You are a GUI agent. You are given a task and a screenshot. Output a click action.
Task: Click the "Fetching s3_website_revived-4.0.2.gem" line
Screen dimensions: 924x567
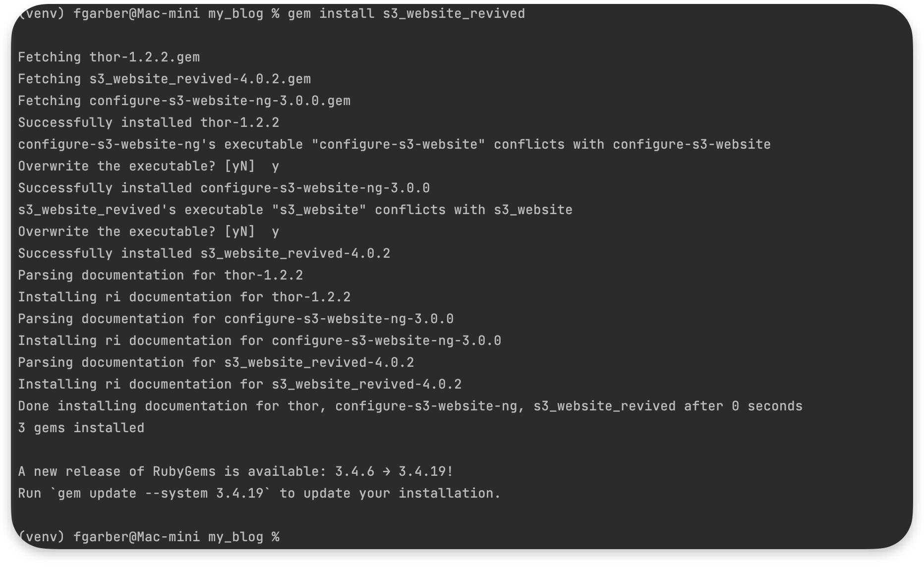point(164,79)
